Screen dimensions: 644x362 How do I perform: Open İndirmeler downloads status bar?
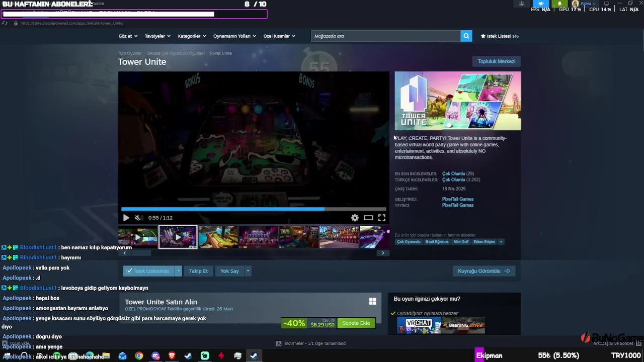(311, 343)
